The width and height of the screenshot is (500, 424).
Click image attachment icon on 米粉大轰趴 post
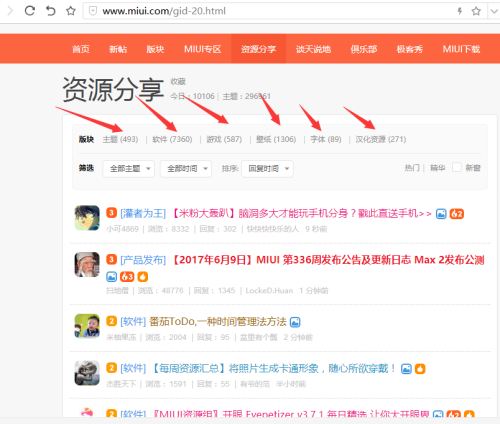[441, 214]
